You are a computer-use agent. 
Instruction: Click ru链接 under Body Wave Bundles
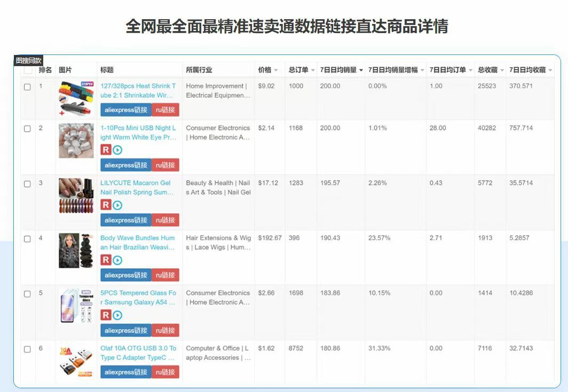coord(165,275)
